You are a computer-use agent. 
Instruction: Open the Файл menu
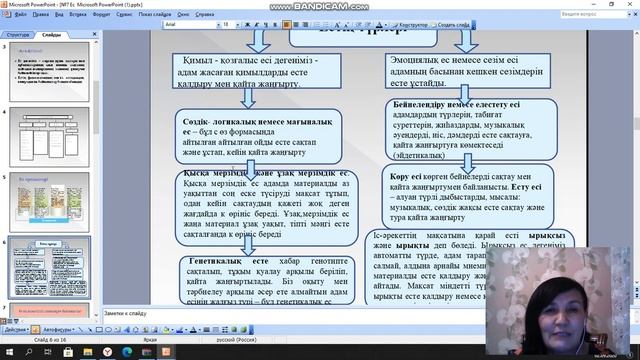click(20, 14)
